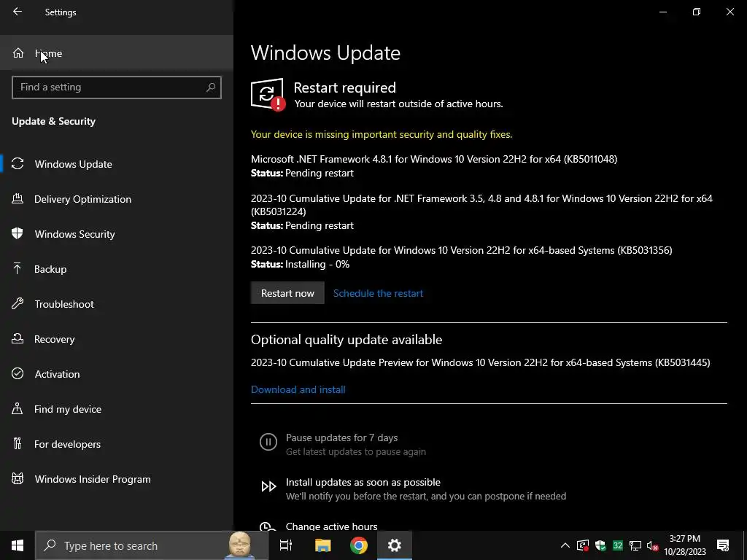Click the Windows Update restart tray icon
Image resolution: width=747 pixels, height=560 pixels.
[583, 545]
